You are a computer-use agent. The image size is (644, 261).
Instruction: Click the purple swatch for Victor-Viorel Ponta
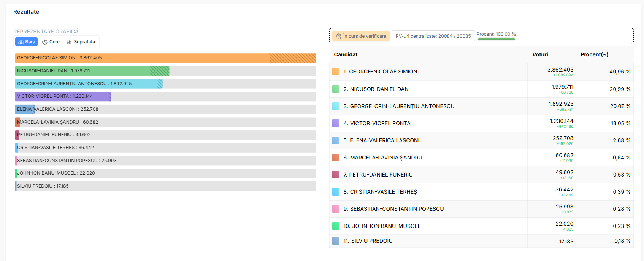pos(335,123)
